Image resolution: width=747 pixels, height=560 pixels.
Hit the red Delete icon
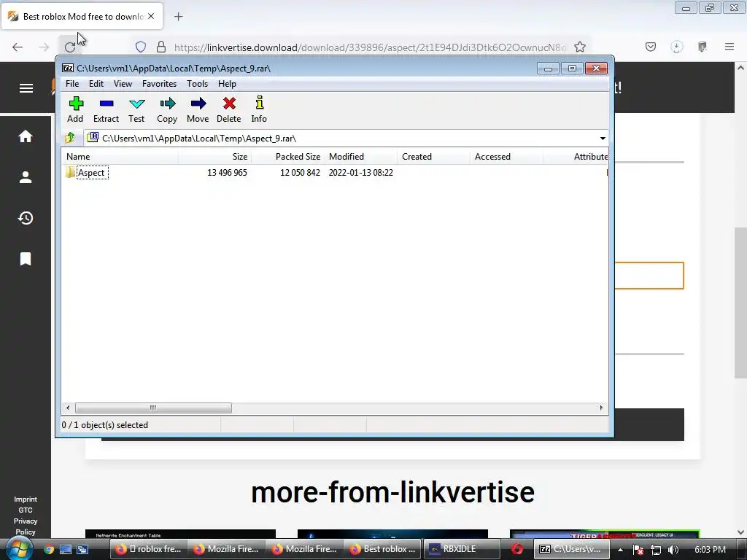point(228,109)
